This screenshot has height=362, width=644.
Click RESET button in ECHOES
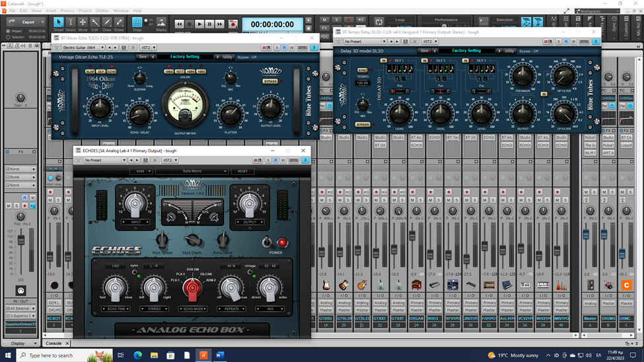point(242,171)
